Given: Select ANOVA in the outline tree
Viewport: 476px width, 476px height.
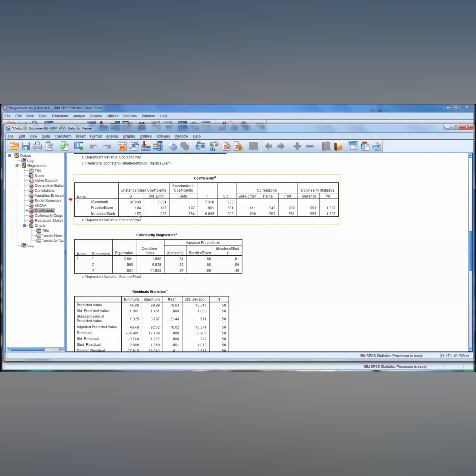Looking at the screenshot, I should click(40, 205).
